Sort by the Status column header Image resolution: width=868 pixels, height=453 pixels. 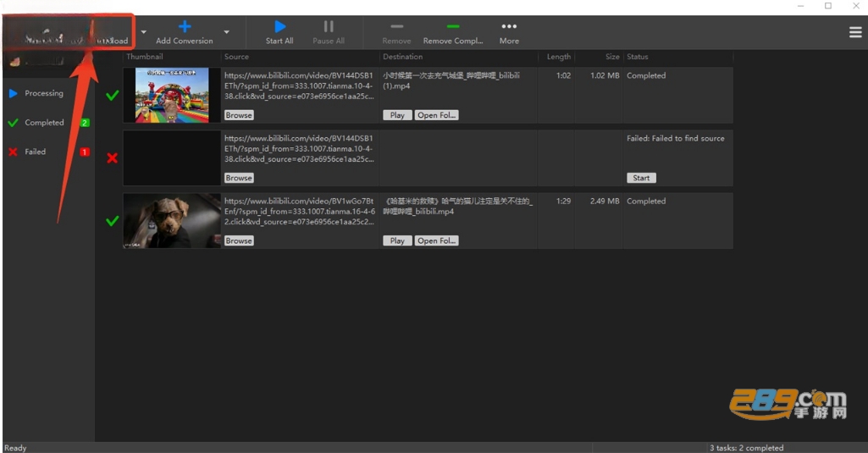click(x=637, y=57)
